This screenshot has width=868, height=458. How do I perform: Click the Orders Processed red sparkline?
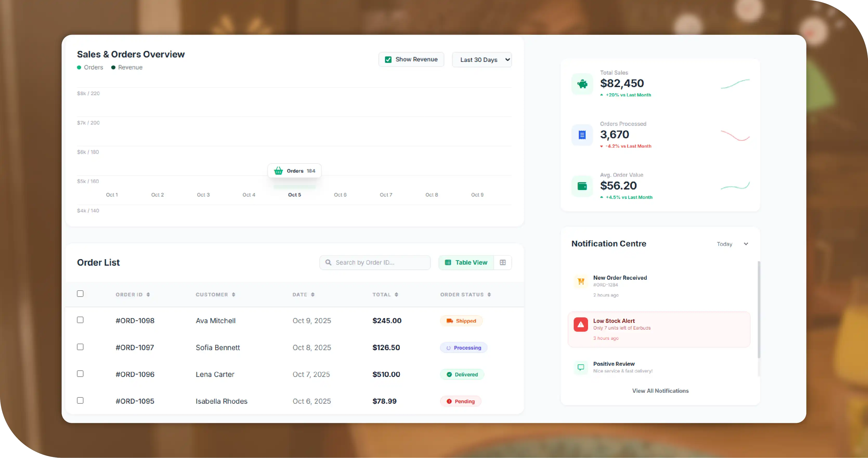(735, 135)
